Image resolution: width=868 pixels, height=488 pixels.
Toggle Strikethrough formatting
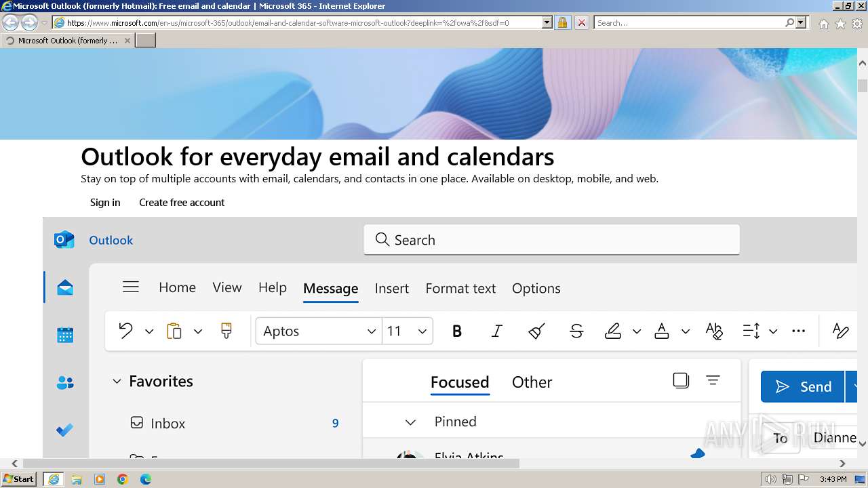(x=576, y=331)
